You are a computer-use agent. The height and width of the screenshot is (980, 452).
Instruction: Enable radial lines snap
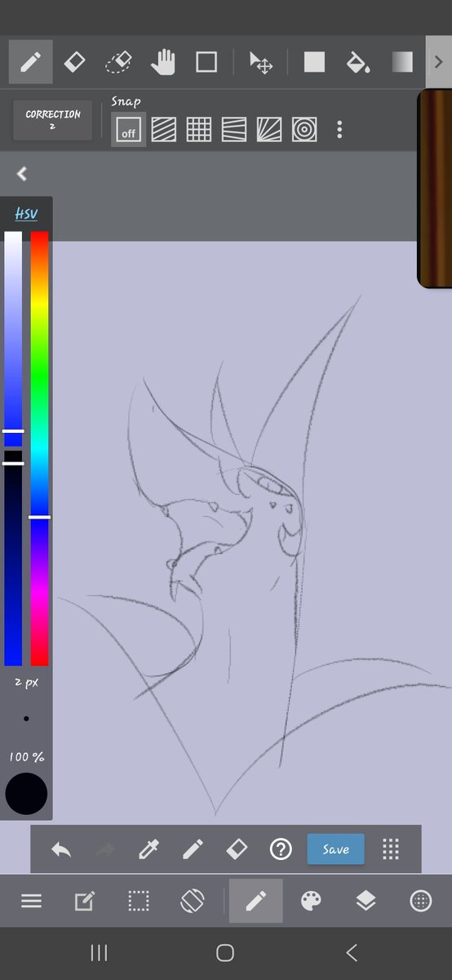tap(269, 129)
